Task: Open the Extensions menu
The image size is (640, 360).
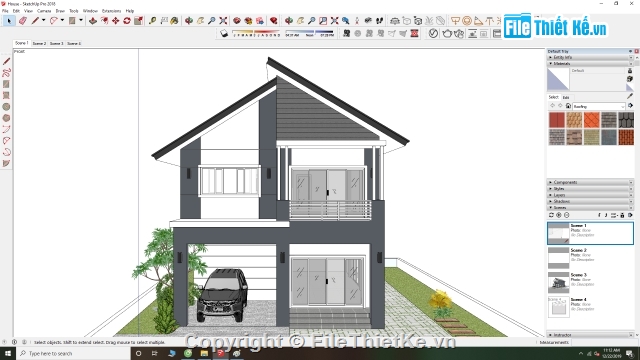Action: click(x=111, y=11)
